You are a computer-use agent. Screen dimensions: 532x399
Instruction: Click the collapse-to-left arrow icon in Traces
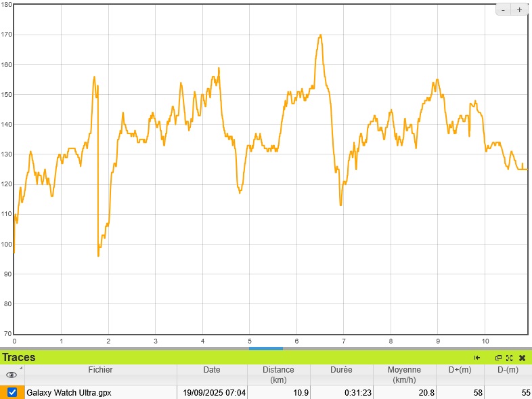tap(477, 358)
